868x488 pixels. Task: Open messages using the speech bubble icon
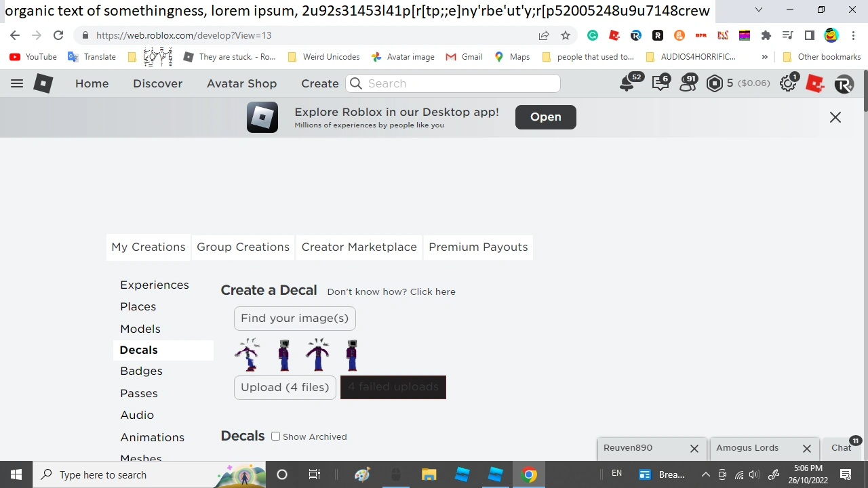(660, 83)
